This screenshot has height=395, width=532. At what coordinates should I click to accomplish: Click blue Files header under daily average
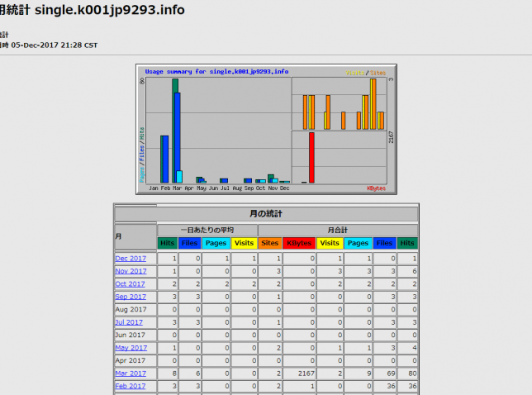(189, 243)
